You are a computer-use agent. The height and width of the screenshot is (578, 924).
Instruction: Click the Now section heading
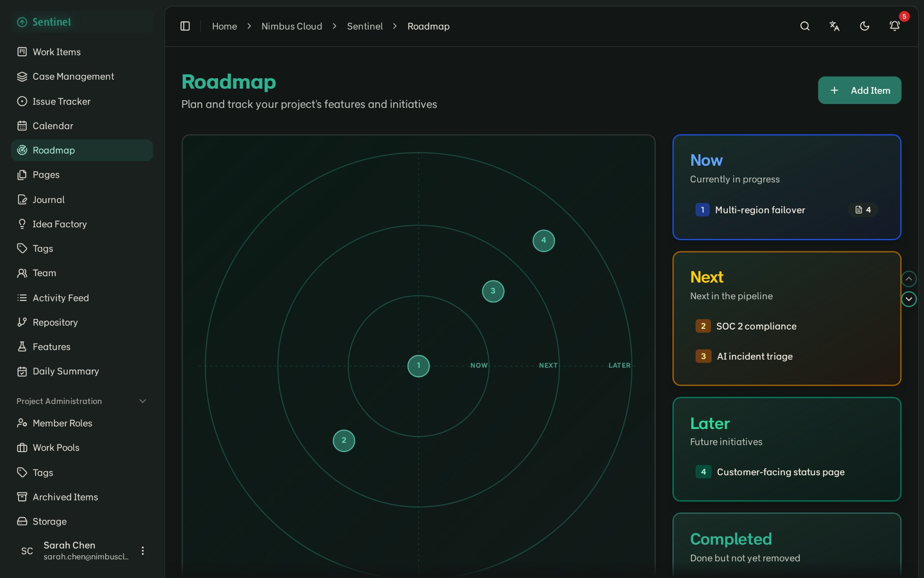point(706,160)
